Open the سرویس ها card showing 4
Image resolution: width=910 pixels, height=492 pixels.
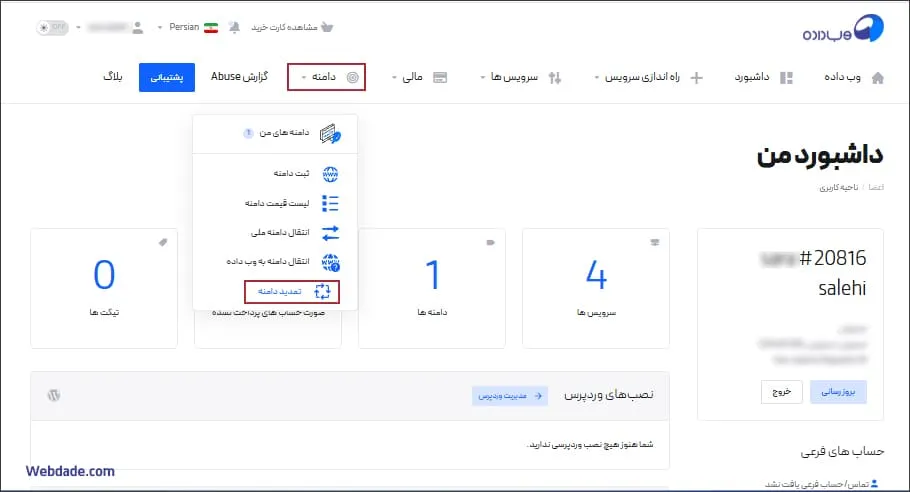(x=596, y=288)
